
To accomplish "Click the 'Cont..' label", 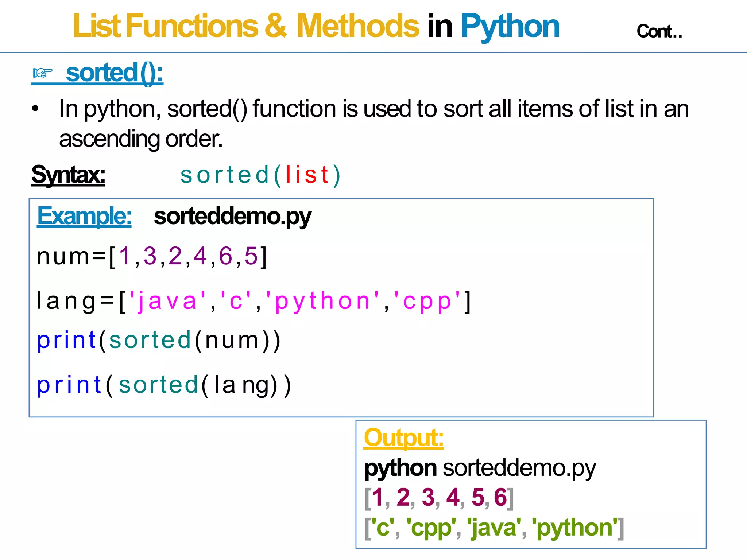I will (x=659, y=31).
